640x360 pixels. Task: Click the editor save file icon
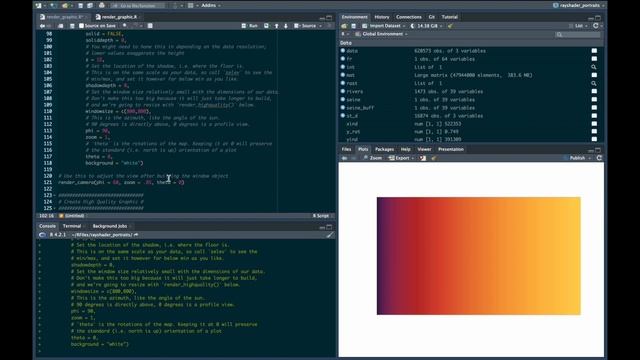(x=72, y=26)
